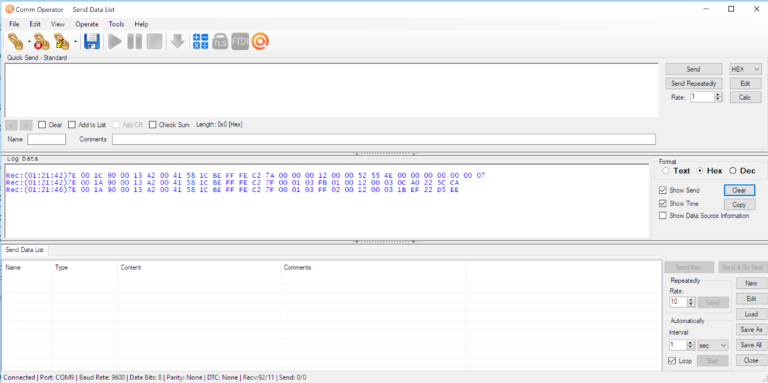Click the pause icon in toolbar
Screen dimensions: 768x383
click(x=135, y=42)
